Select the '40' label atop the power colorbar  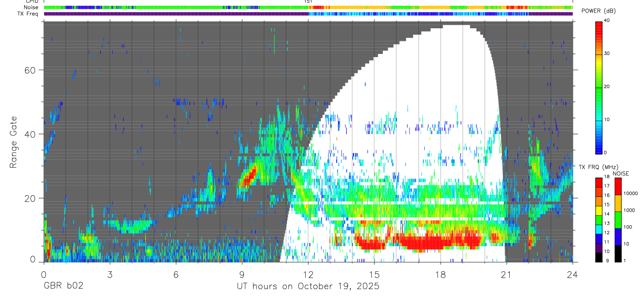(607, 20)
